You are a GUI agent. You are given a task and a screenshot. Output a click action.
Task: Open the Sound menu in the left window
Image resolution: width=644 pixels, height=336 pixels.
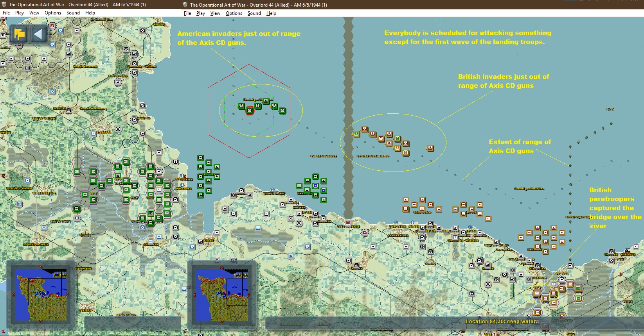[x=73, y=13]
